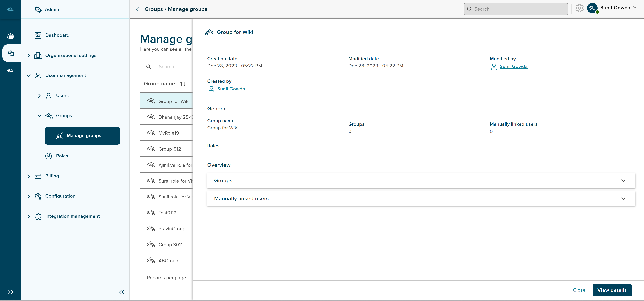Click inside the top search field

(x=516, y=9)
